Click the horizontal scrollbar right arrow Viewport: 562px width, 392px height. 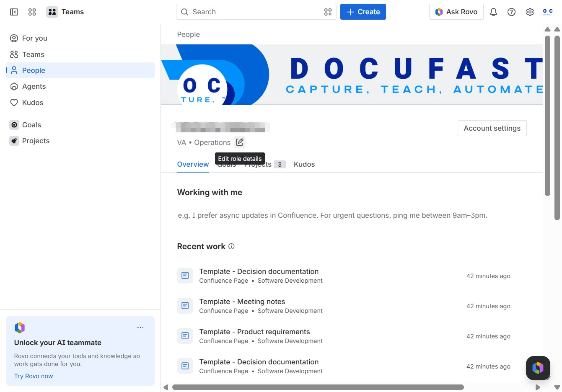tap(538, 387)
